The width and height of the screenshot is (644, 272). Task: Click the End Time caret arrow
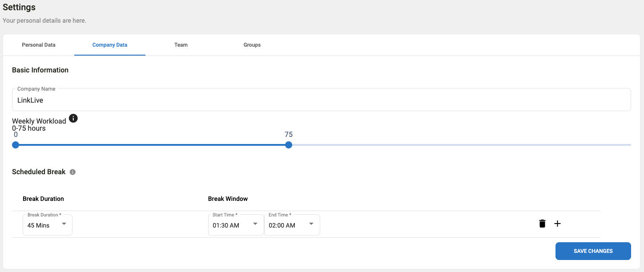pyautogui.click(x=311, y=224)
